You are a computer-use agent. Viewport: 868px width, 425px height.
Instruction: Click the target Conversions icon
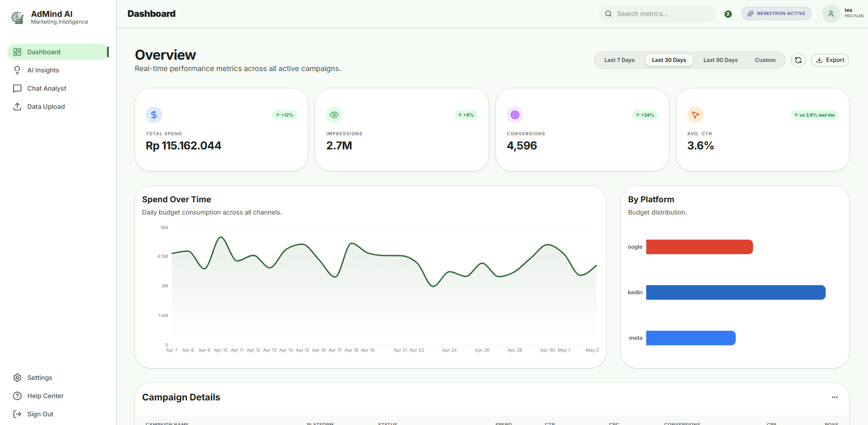tap(515, 115)
